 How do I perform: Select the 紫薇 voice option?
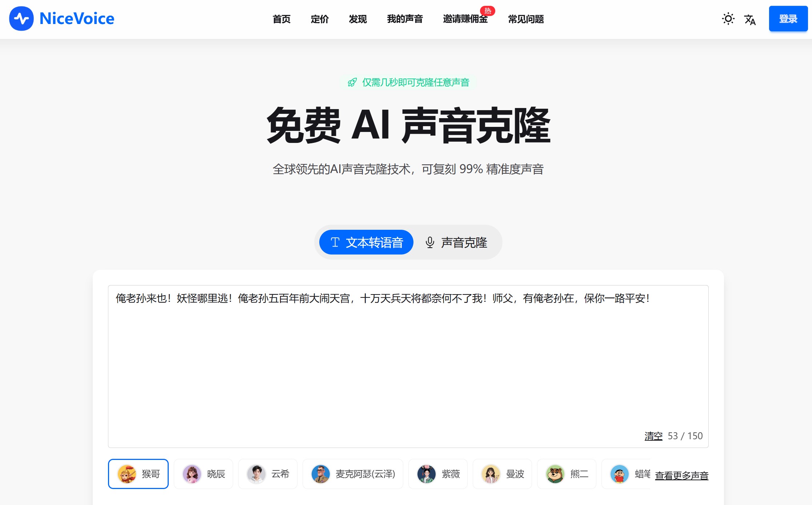tap(438, 474)
